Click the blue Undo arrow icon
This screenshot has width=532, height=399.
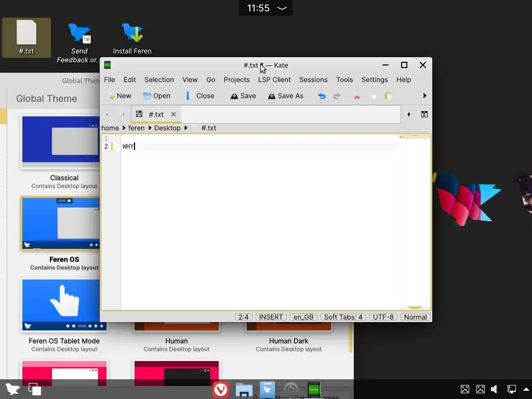pos(322,96)
